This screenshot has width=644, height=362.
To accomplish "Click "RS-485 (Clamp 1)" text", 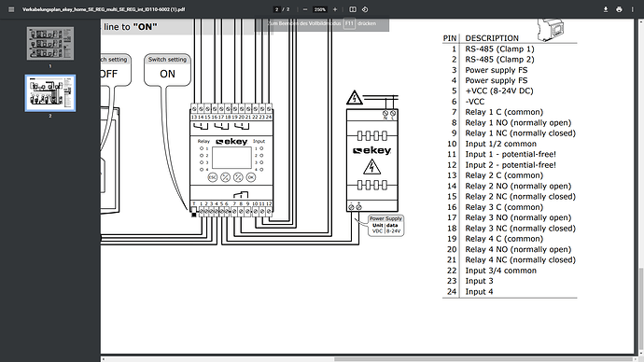I will click(499, 49).
